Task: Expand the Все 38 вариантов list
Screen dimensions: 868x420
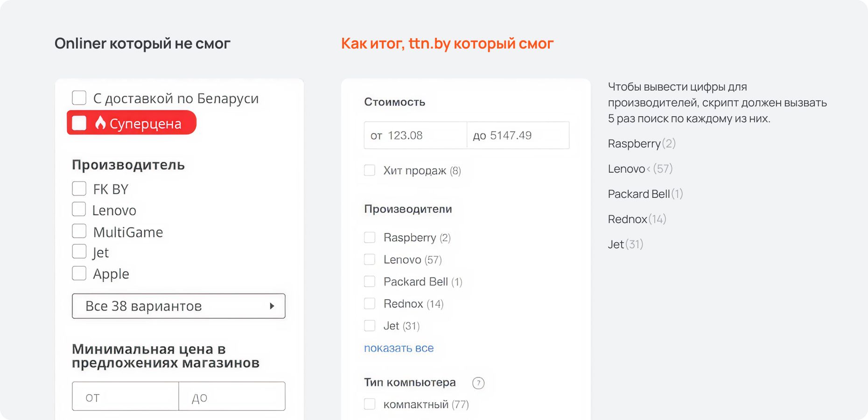Action: coord(178,306)
